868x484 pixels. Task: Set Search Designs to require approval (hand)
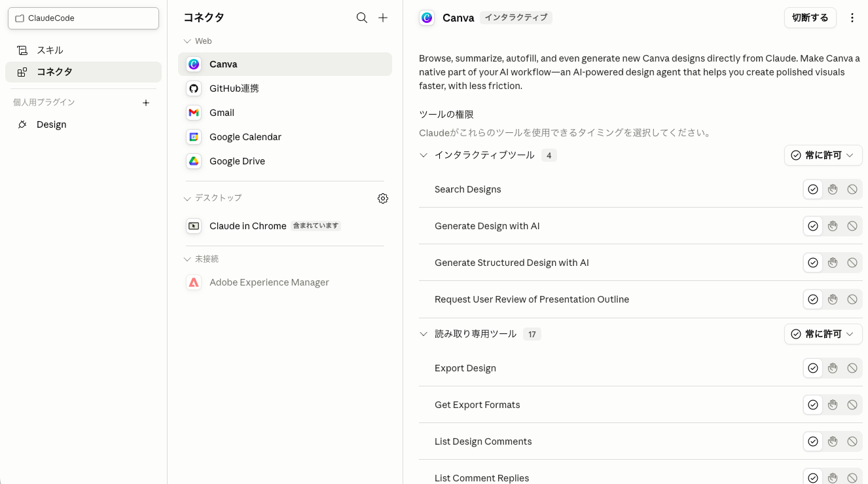coord(833,189)
